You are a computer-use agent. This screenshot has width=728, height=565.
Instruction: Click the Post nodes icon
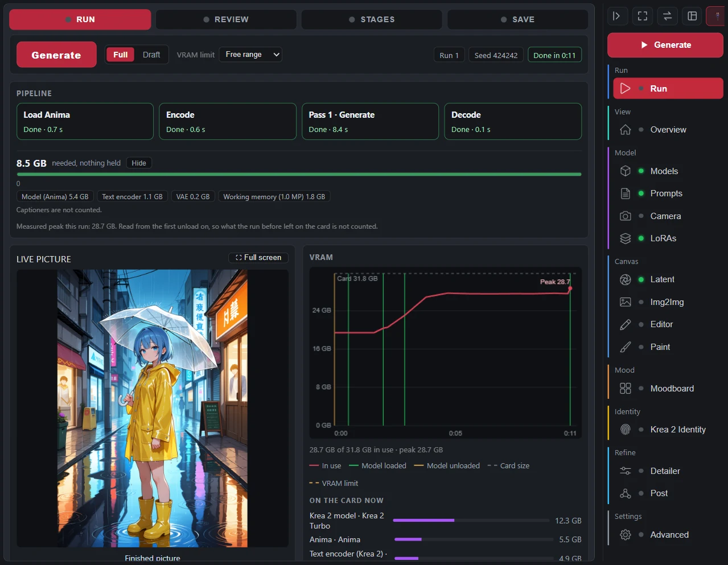point(625,493)
